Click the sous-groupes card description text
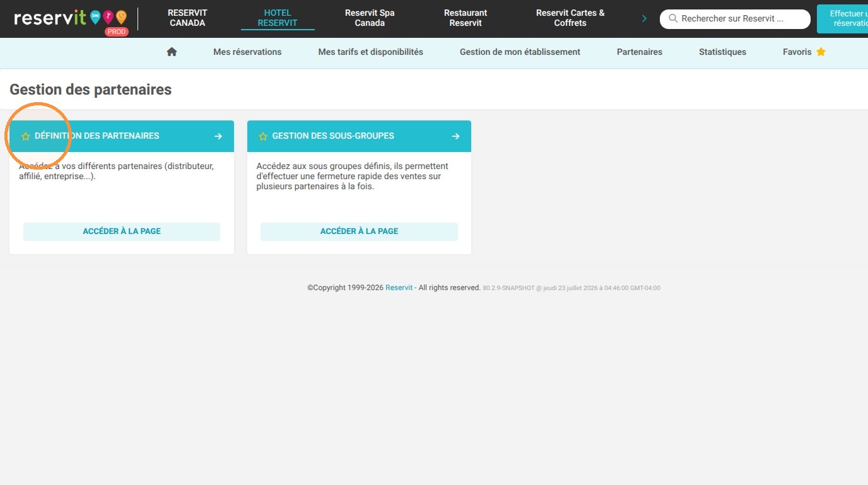Screen dimensions: 868x485 353,177
